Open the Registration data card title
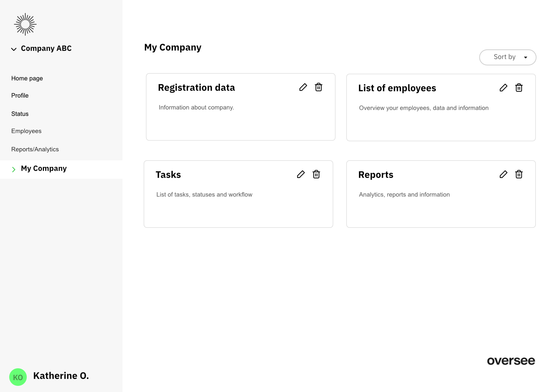 [x=196, y=88]
